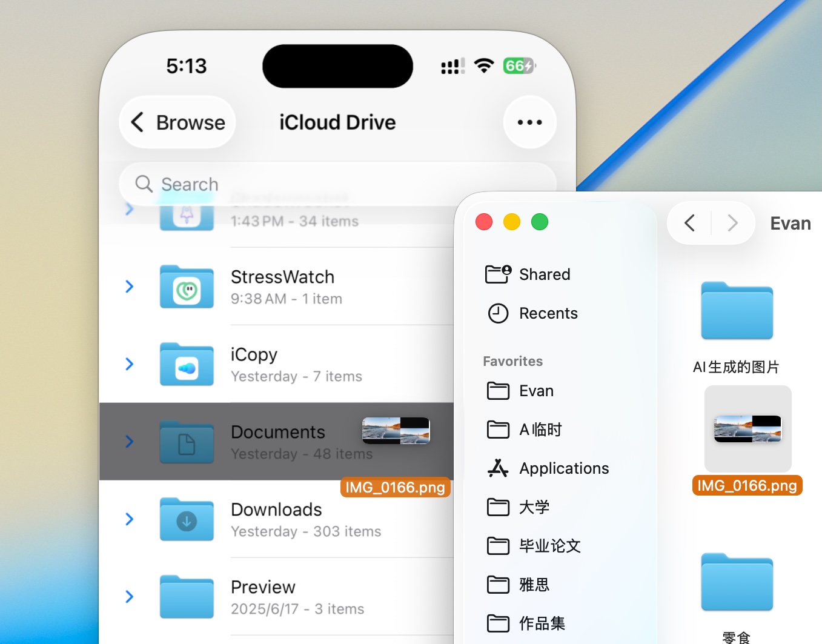
Task: Tap the Search field in iCloud Drive
Action: 337,184
